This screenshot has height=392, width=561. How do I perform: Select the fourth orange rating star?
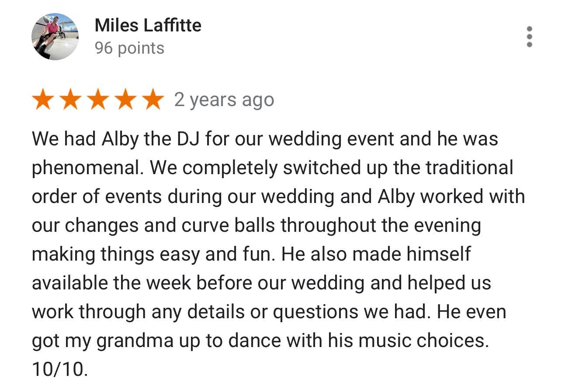pyautogui.click(x=125, y=100)
